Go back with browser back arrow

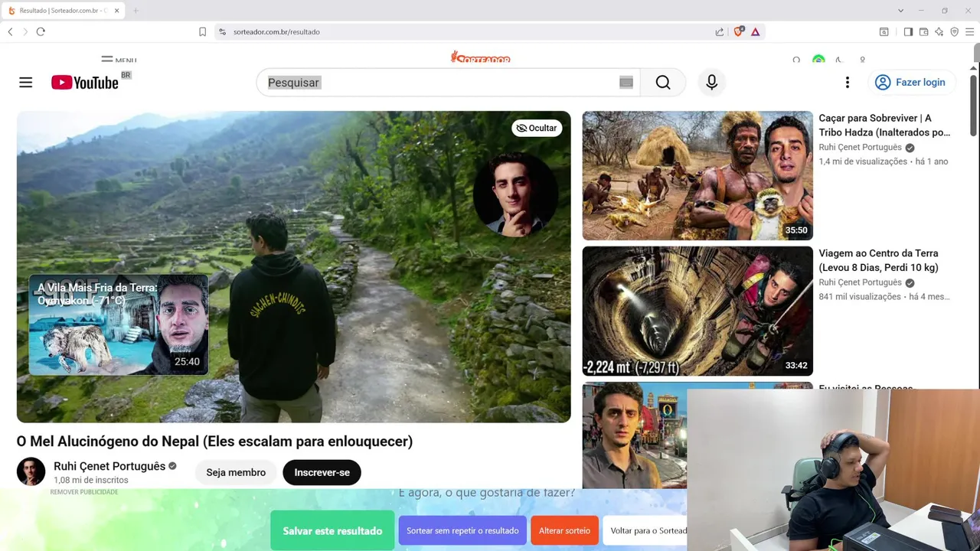[10, 31]
